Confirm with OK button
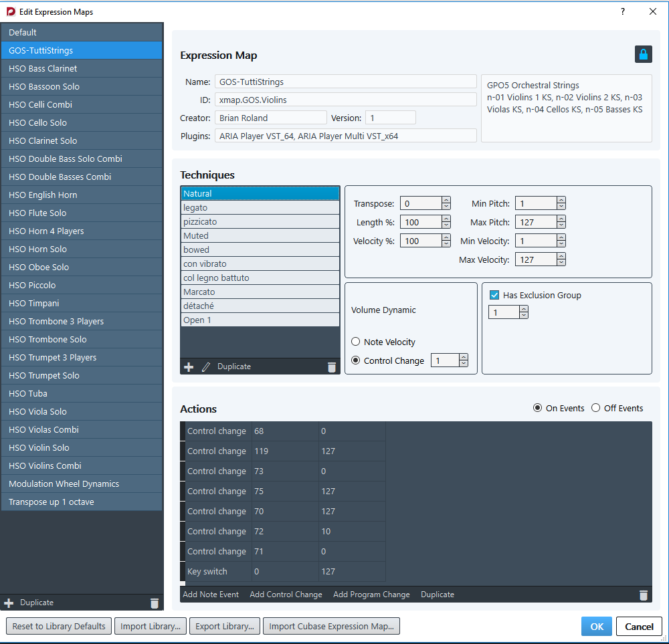This screenshot has width=669, height=644. 597,626
